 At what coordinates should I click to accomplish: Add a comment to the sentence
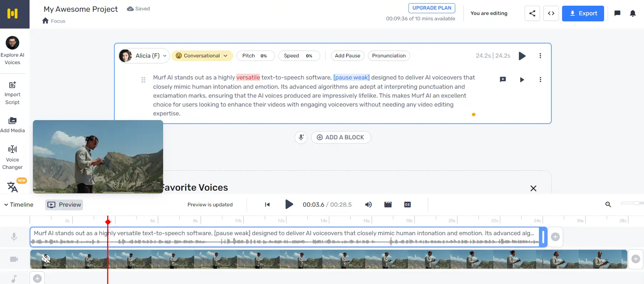pyautogui.click(x=503, y=79)
